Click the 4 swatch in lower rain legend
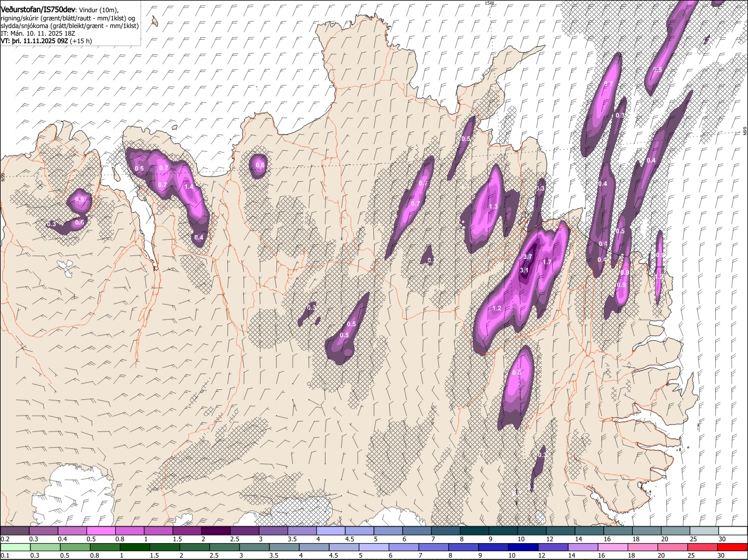The height and width of the screenshot is (560, 748). 313,547
